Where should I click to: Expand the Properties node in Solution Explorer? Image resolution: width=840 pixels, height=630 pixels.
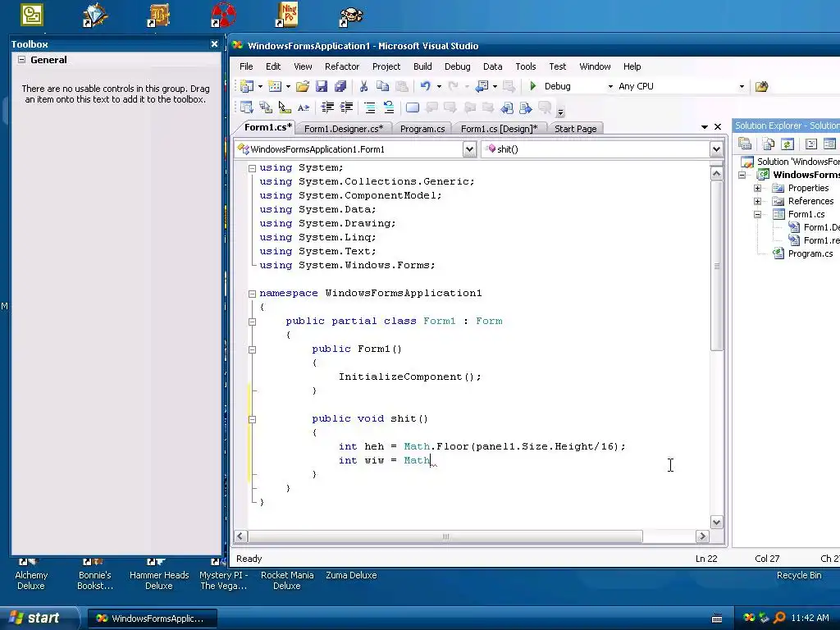click(757, 188)
